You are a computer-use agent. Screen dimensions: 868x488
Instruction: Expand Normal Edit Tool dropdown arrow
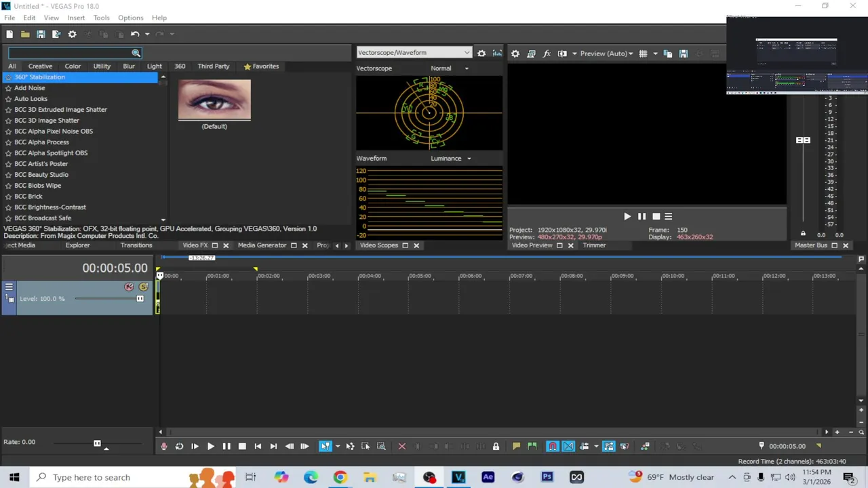[x=338, y=446]
